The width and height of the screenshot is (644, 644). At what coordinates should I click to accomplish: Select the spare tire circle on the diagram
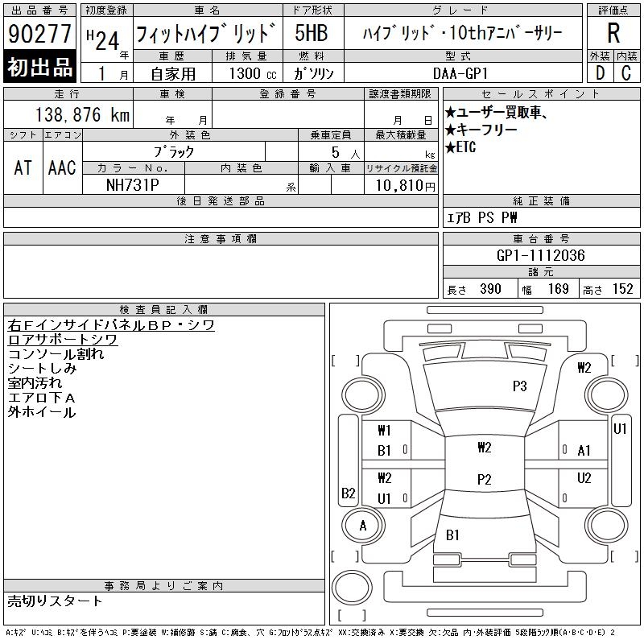[x=352, y=588]
